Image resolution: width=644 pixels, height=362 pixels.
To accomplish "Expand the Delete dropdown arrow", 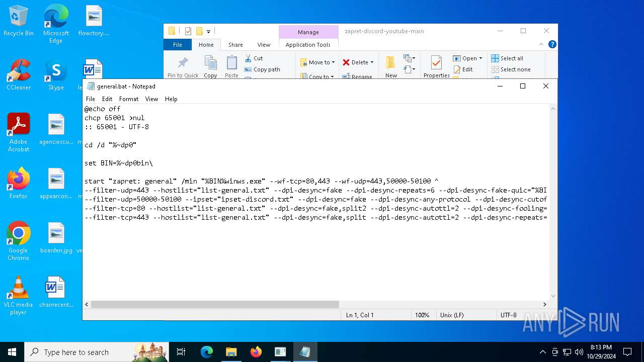I will point(372,62).
